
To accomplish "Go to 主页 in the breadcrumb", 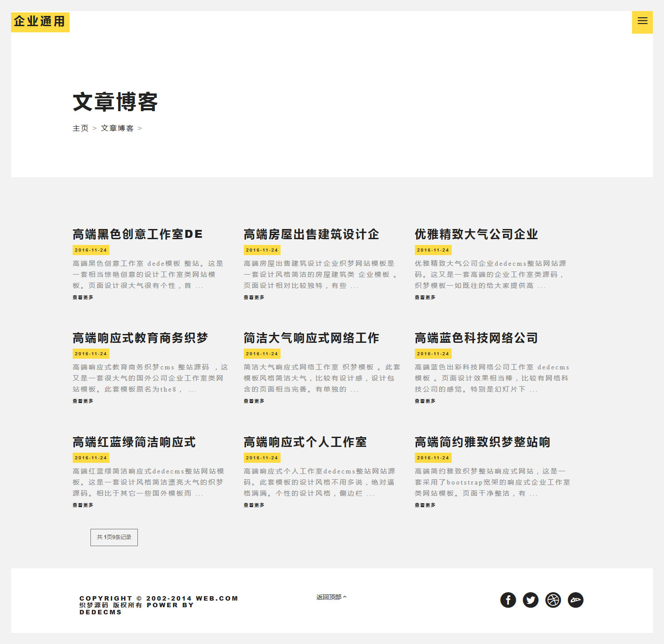I will click(80, 128).
